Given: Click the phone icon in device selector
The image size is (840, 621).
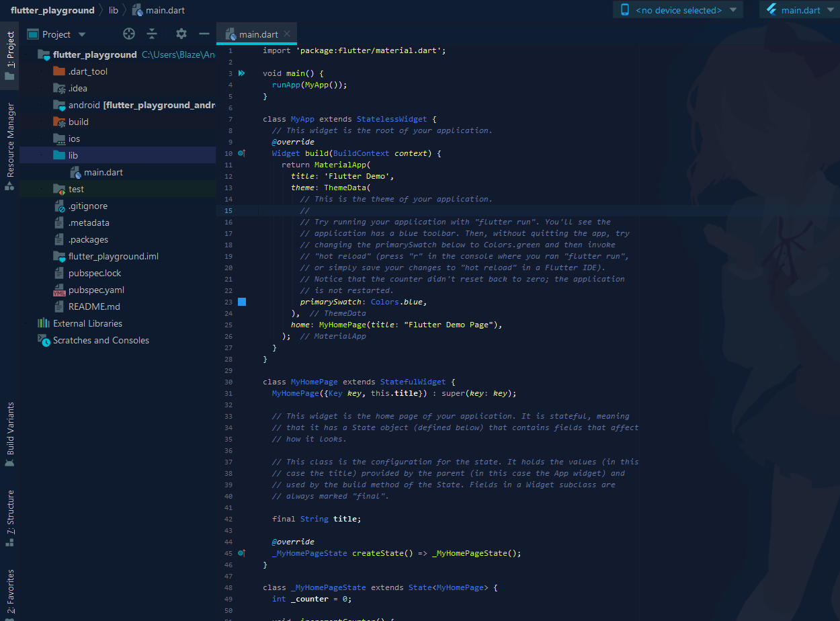Looking at the screenshot, I should pos(625,9).
